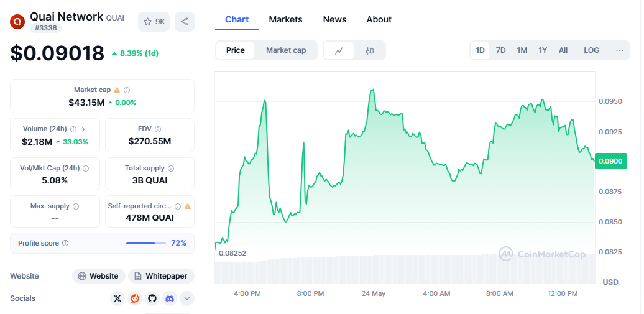Click the 0.0900 current price tag
This screenshot has width=644, height=314.
[611, 161]
